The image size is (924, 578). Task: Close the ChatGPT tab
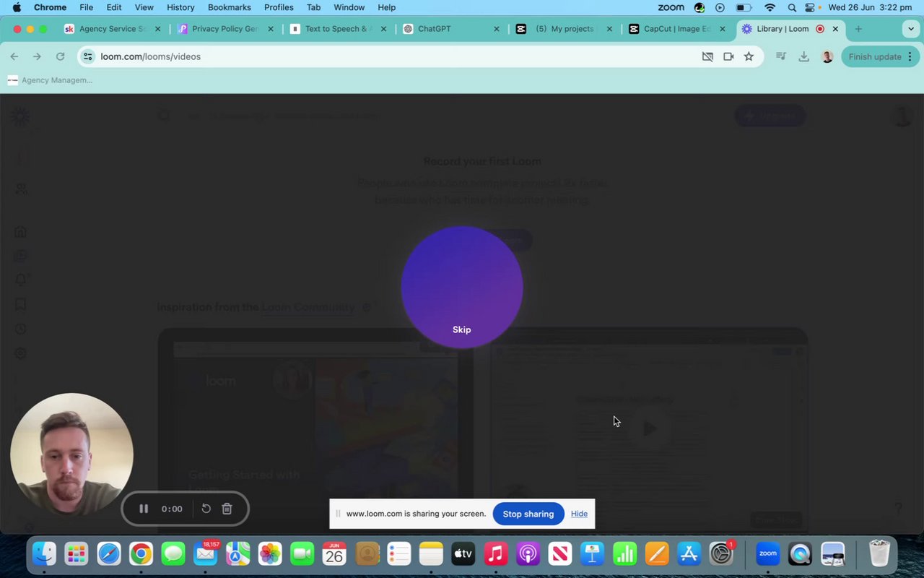[497, 29]
